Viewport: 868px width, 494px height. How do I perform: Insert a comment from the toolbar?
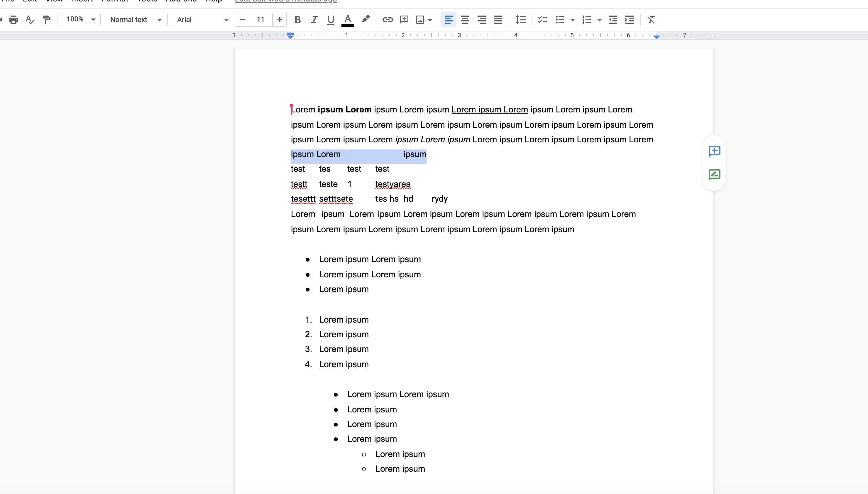404,19
